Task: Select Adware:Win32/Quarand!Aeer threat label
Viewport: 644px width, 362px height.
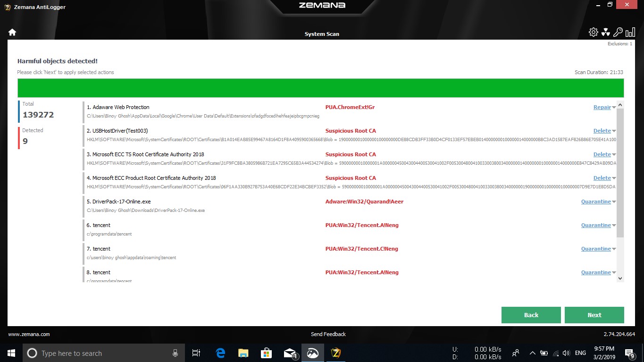Action: (x=364, y=202)
